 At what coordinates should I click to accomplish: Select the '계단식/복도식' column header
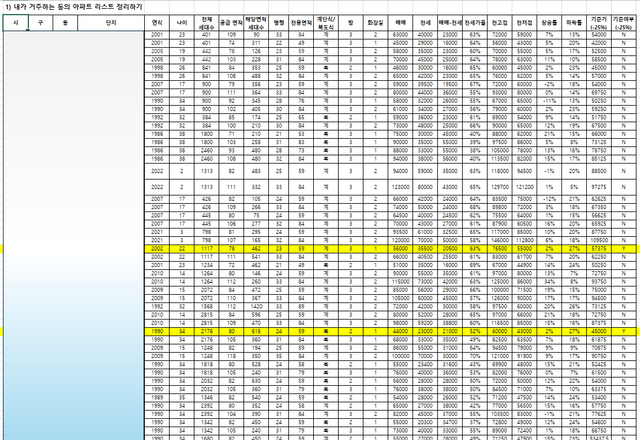(x=326, y=23)
